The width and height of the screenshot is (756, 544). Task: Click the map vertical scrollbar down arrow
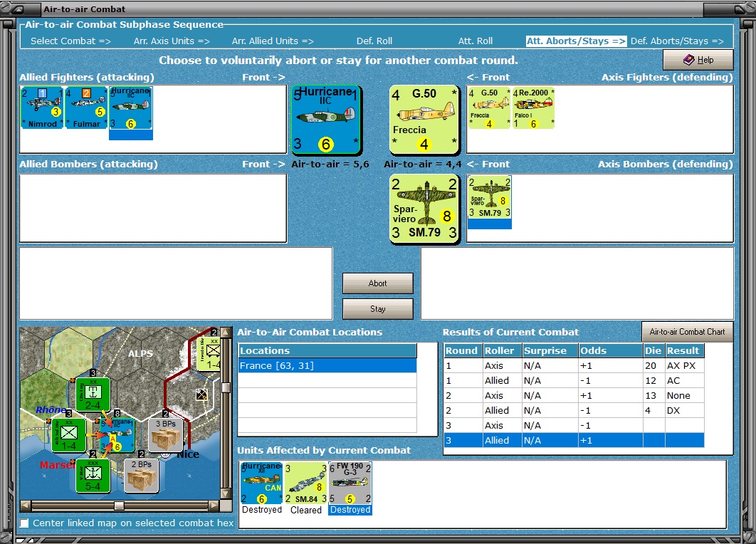[226, 494]
